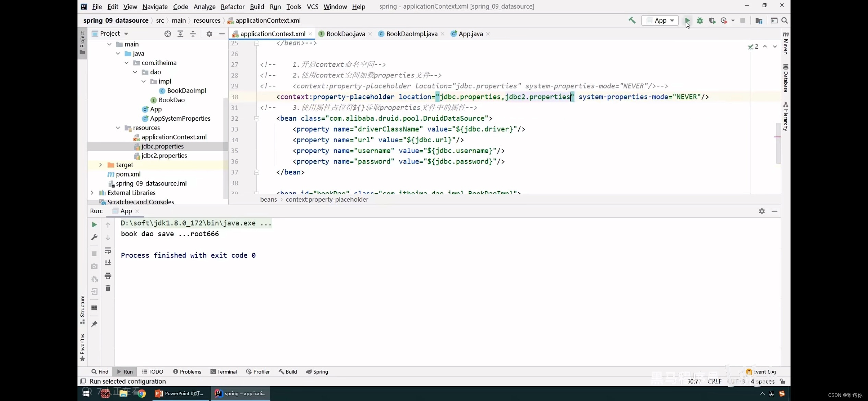Open the profiler run icon
Viewport: 868px width, 401px height.
(x=724, y=21)
